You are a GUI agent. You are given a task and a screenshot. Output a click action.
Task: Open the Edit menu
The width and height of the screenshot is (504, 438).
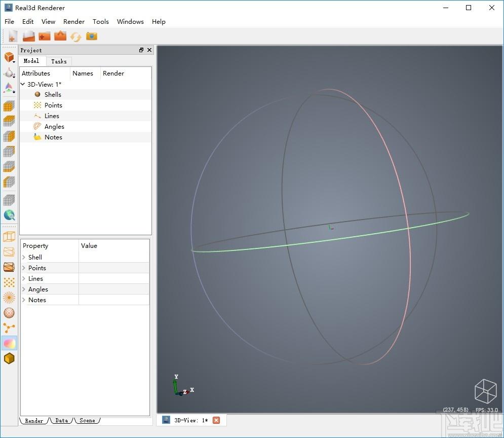[x=28, y=22]
